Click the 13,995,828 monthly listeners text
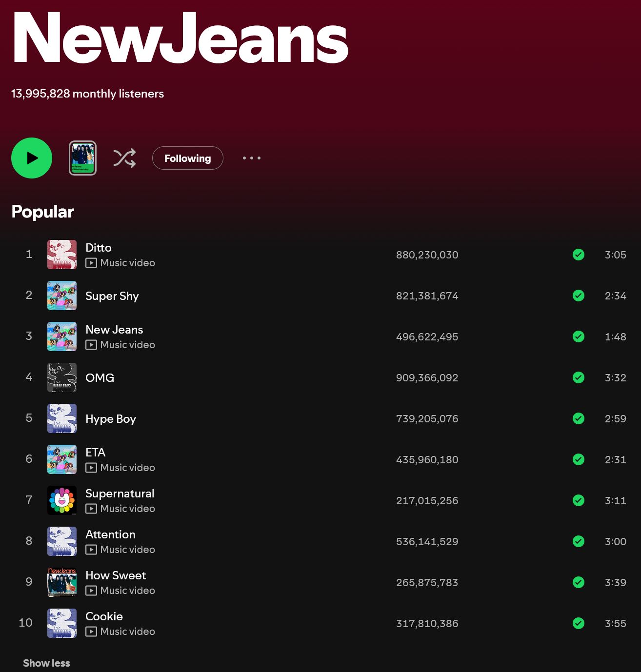This screenshot has height=672, width=641. (88, 94)
